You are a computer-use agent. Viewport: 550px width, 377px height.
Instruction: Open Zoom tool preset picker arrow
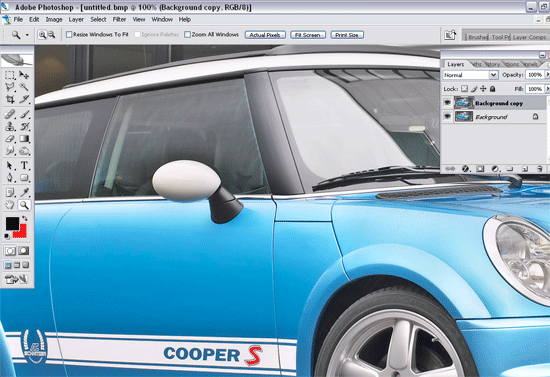tap(27, 35)
